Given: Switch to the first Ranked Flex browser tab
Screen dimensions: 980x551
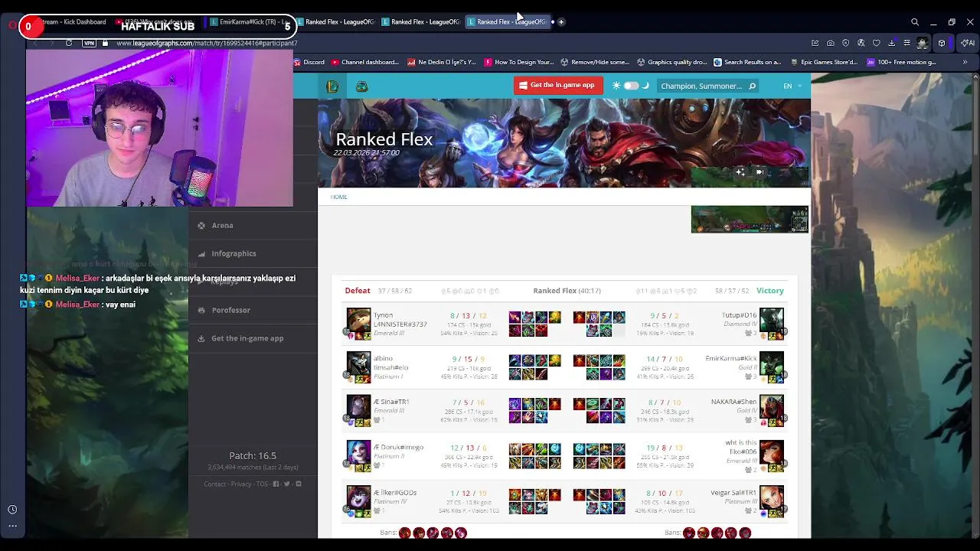Looking at the screenshot, I should tap(335, 22).
